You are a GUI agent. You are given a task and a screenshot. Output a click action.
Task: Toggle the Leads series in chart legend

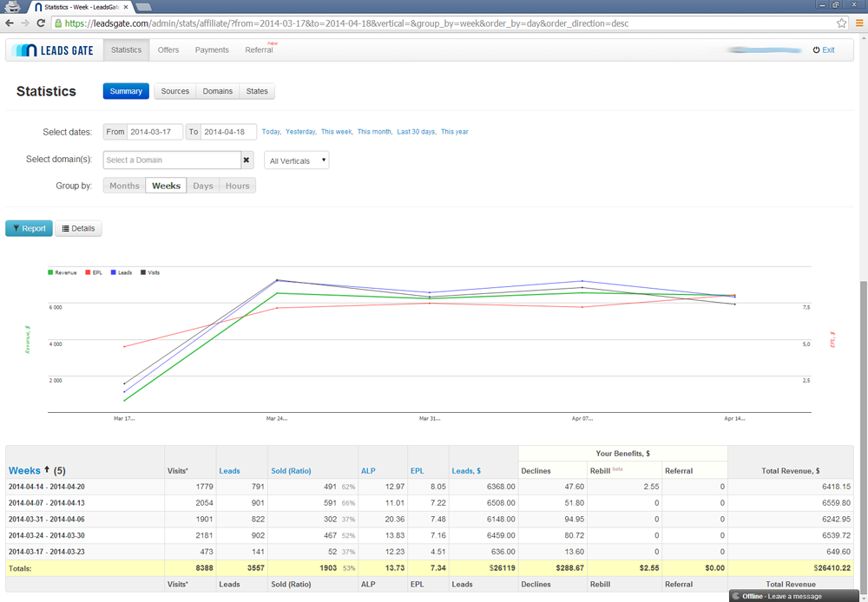122,272
